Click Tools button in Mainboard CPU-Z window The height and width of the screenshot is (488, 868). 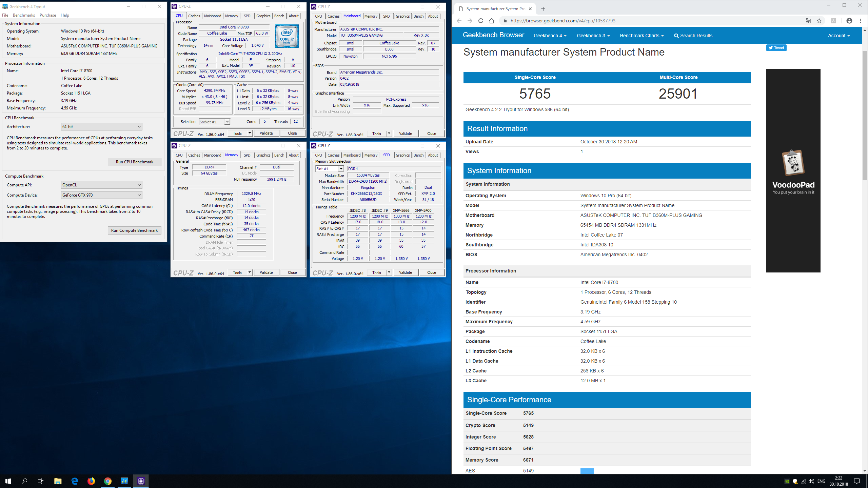[x=376, y=134]
